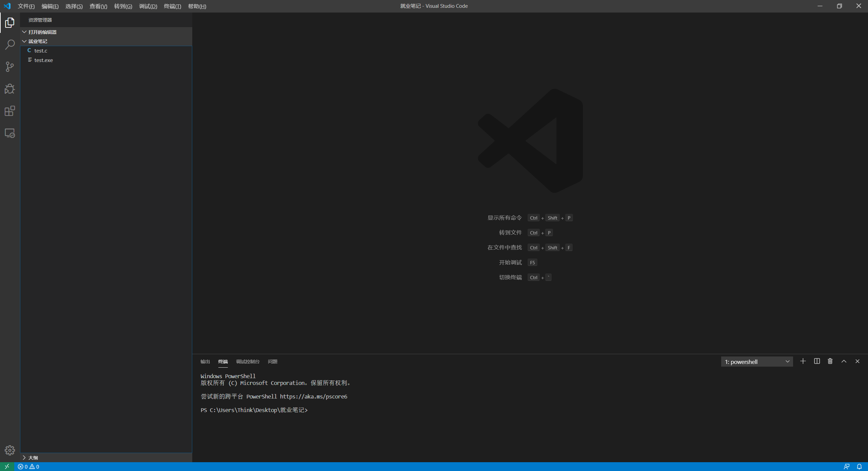This screenshot has width=868, height=471.
Task: Restore down the VS Code window
Action: pos(840,6)
